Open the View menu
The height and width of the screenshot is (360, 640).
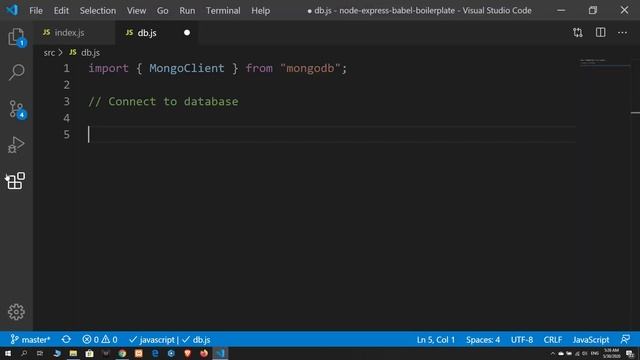point(136,11)
